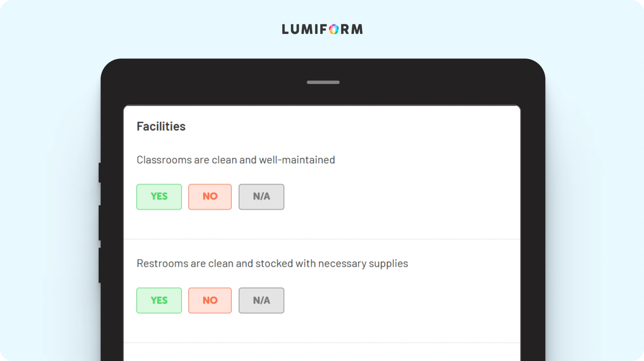The width and height of the screenshot is (644, 361).
Task: Click the colorful O icon in Lumiform logo
Action: click(x=334, y=29)
